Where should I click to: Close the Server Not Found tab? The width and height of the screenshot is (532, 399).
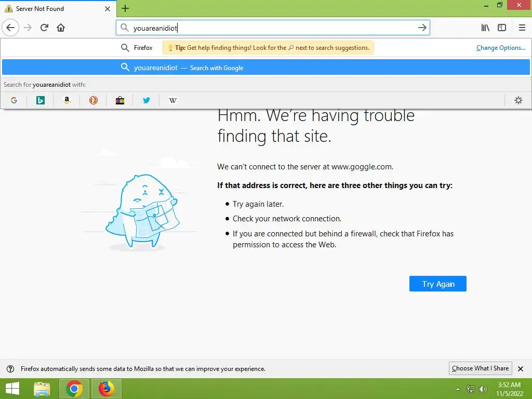tap(108, 9)
